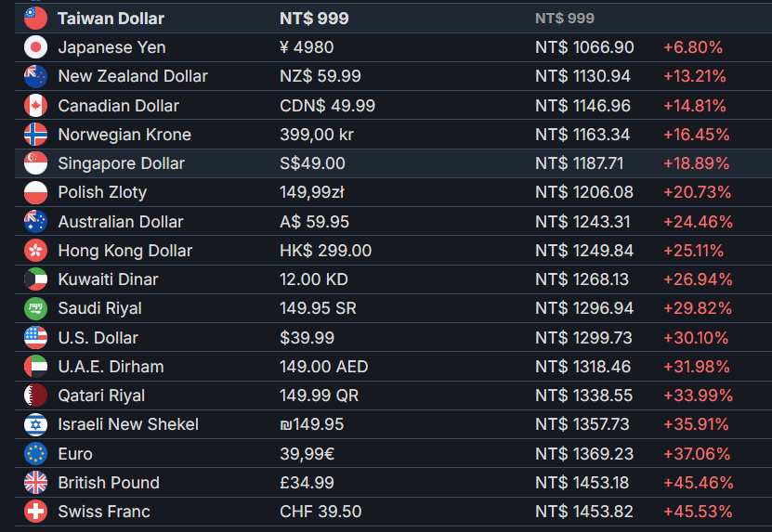Open the British Pound currency entry

click(109, 483)
